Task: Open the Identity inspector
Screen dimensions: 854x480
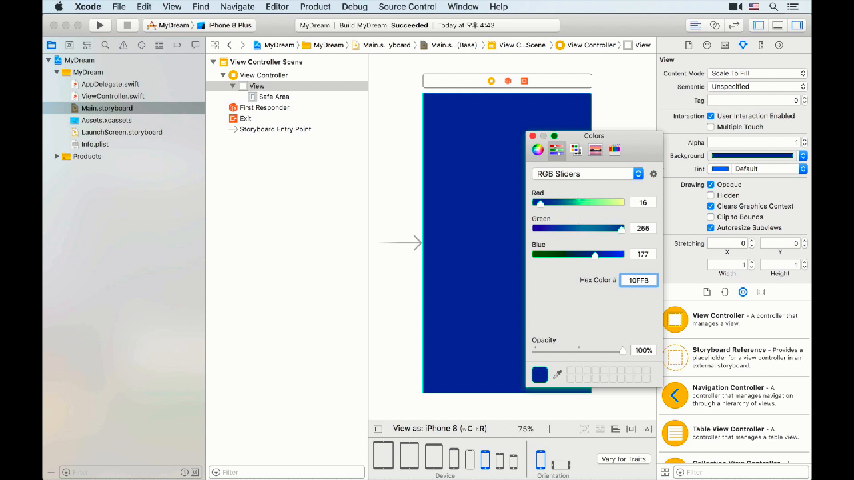Action: [x=725, y=45]
